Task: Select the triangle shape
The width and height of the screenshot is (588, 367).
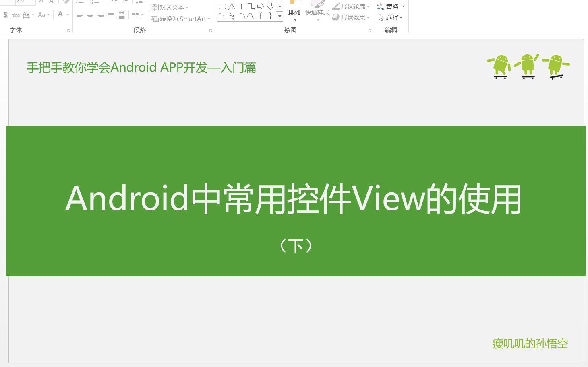Action: point(232,6)
